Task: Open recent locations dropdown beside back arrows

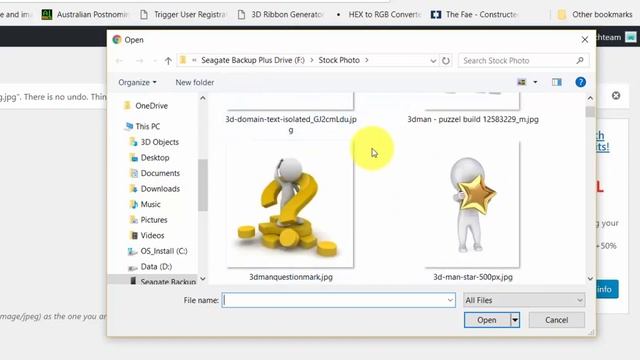Action: coord(155,61)
